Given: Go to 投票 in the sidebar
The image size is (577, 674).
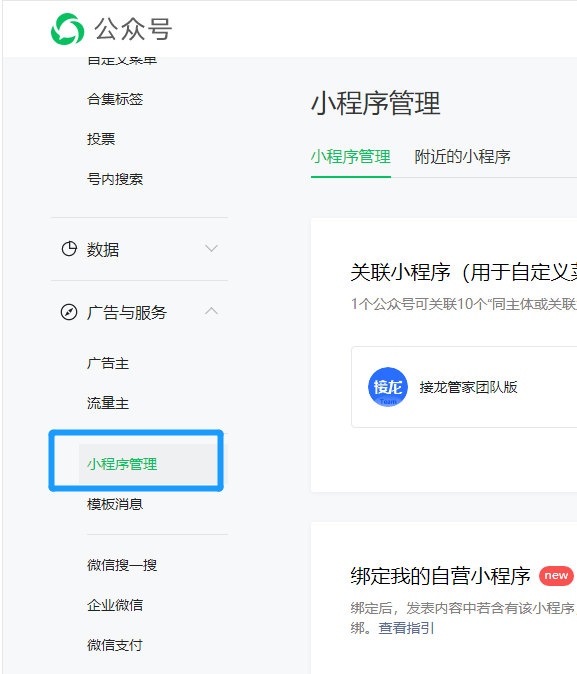Looking at the screenshot, I should 101,139.
